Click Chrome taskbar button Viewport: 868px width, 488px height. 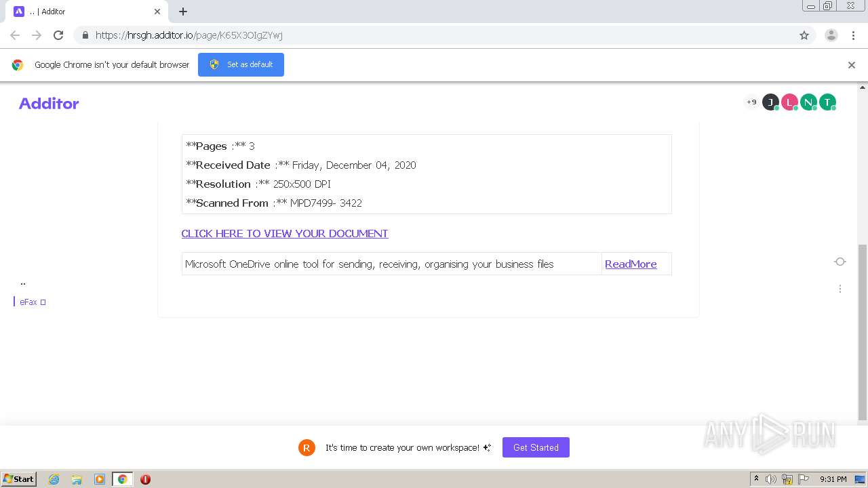[122, 479]
